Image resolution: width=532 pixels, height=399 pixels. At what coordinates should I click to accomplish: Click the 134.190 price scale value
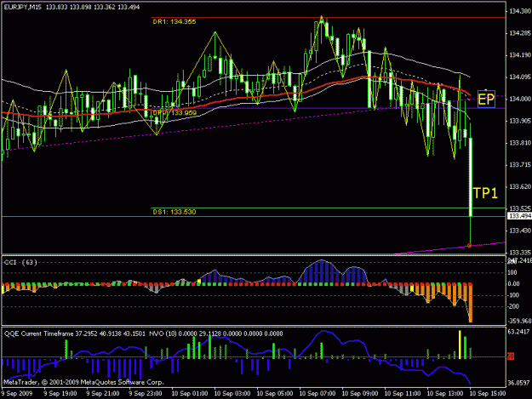520,55
